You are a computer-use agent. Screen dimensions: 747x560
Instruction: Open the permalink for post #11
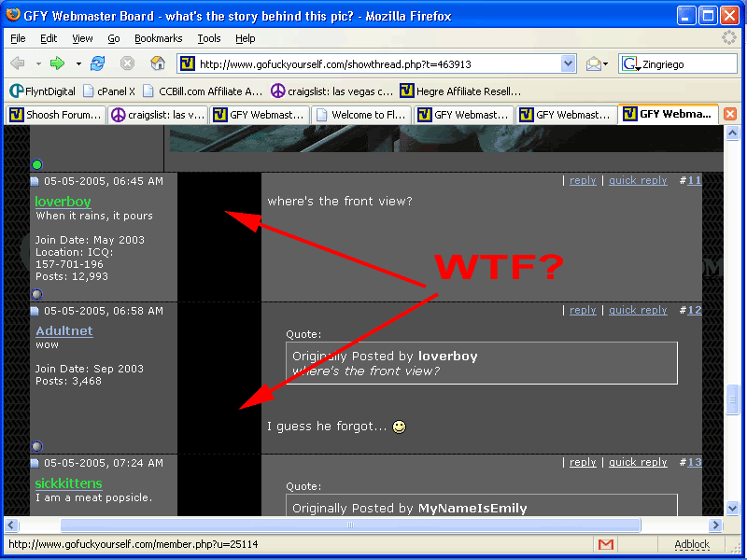point(694,180)
